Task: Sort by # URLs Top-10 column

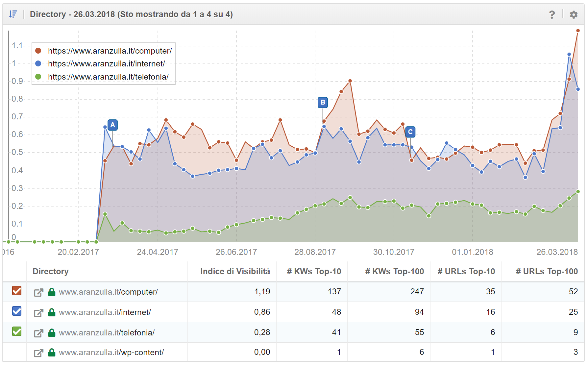Action: tap(466, 271)
